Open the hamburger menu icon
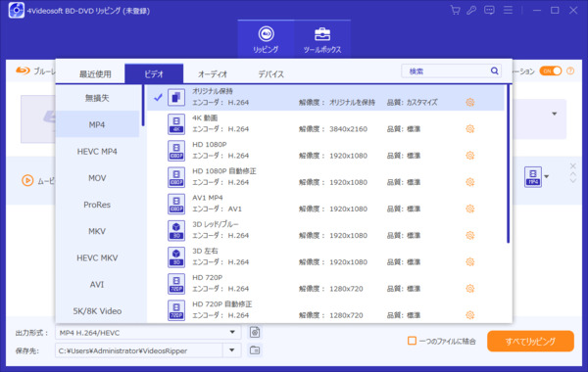 (508, 10)
